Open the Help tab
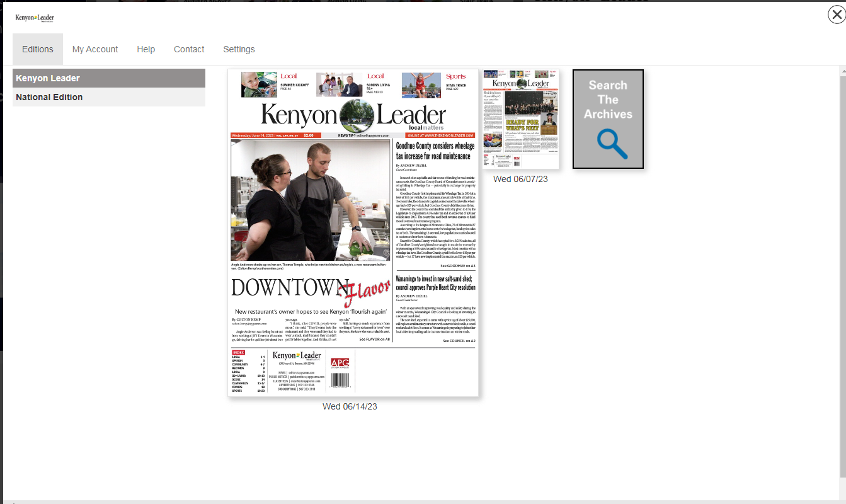 coord(146,49)
